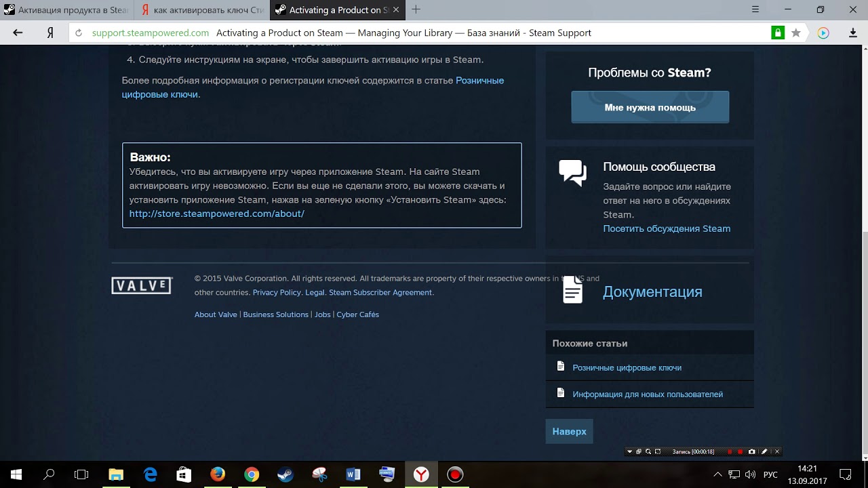The image size is (868, 488).
Task: Launch Google Chrome from the taskbar
Action: [252, 474]
